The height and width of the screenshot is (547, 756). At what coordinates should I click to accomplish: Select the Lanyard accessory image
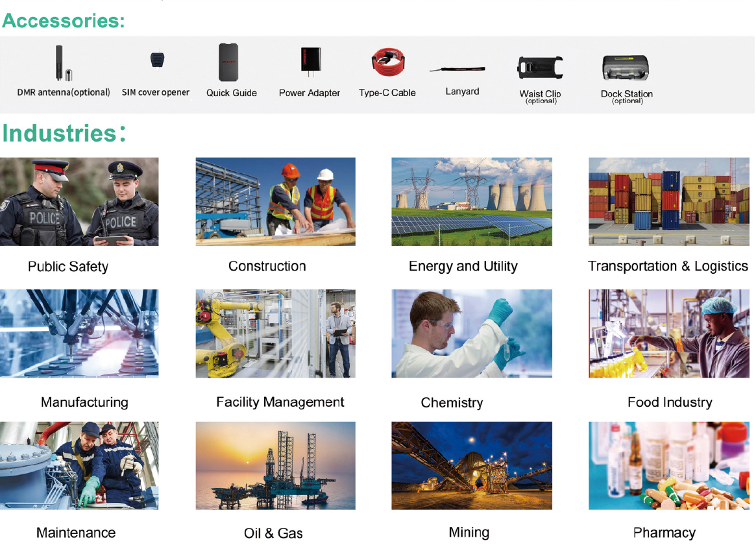pos(457,69)
